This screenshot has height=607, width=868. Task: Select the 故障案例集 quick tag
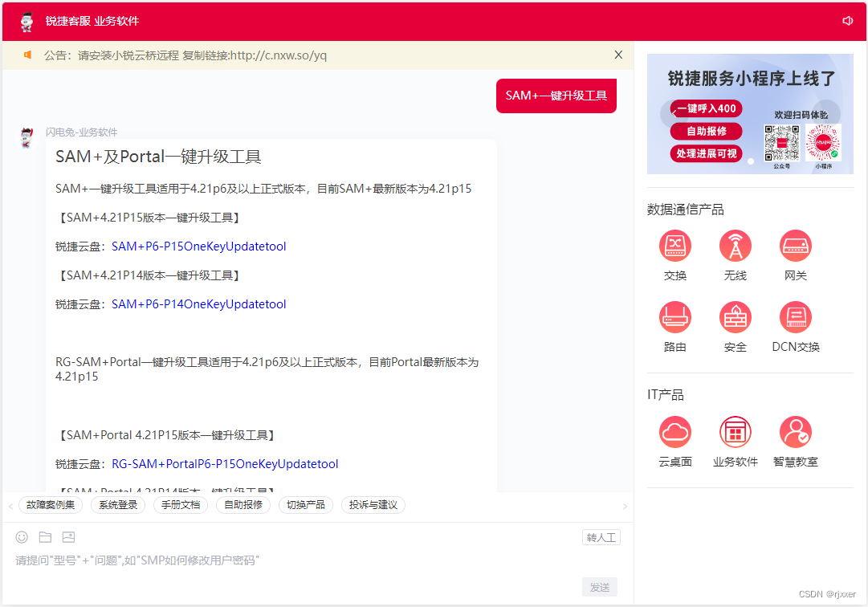51,505
